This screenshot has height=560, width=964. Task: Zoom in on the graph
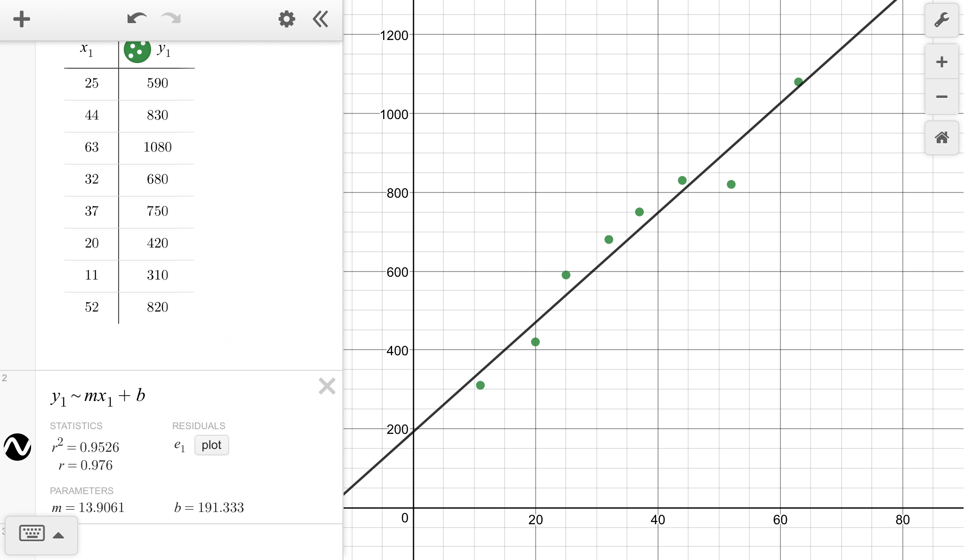[x=941, y=62]
